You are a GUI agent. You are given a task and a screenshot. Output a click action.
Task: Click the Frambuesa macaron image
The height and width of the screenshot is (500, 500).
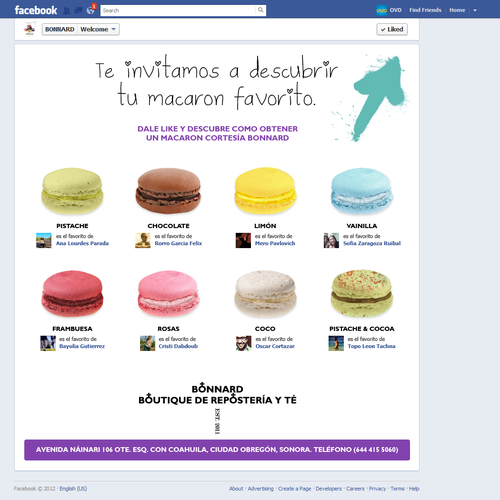72,294
